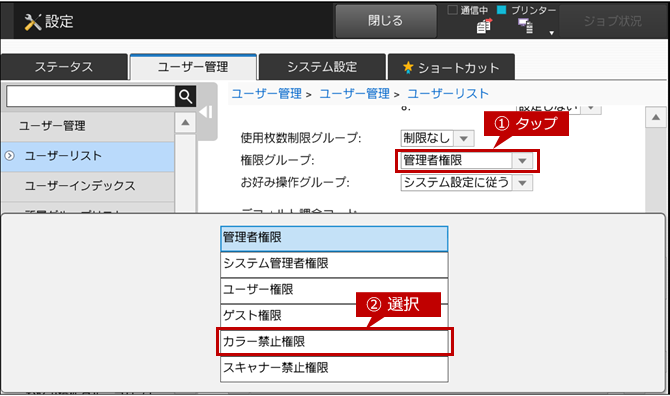The image size is (670, 396).
Task: Switch to the ショートカット tab
Action: [x=451, y=67]
